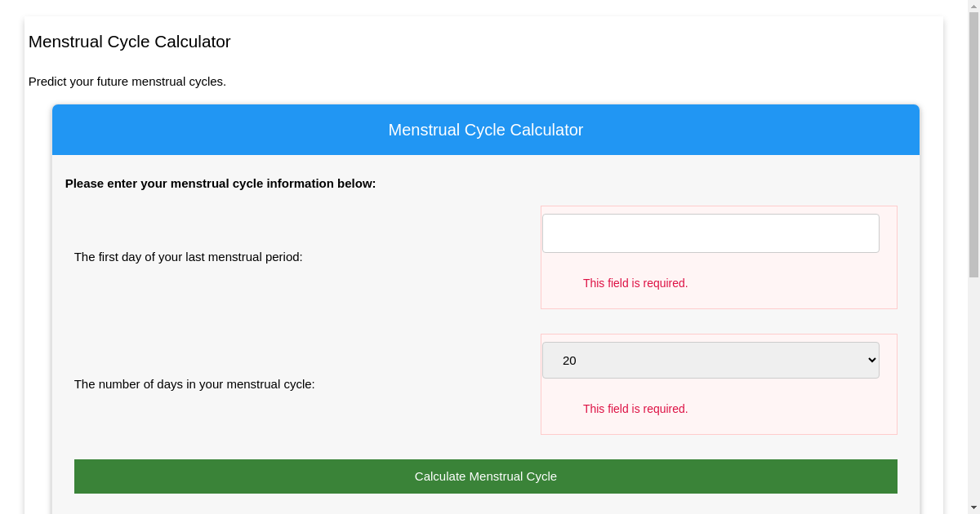Click the scrollbar down arrow
This screenshot has width=980, height=514.
(973, 507)
